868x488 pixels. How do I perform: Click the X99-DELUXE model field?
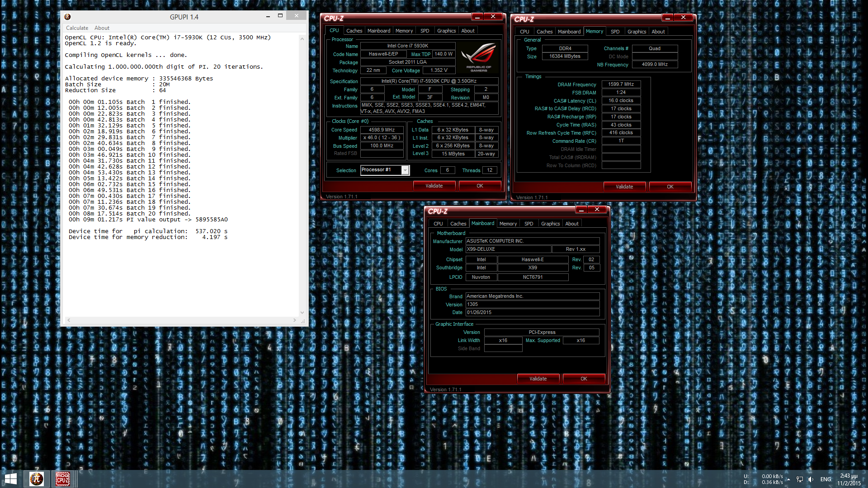[508, 249]
